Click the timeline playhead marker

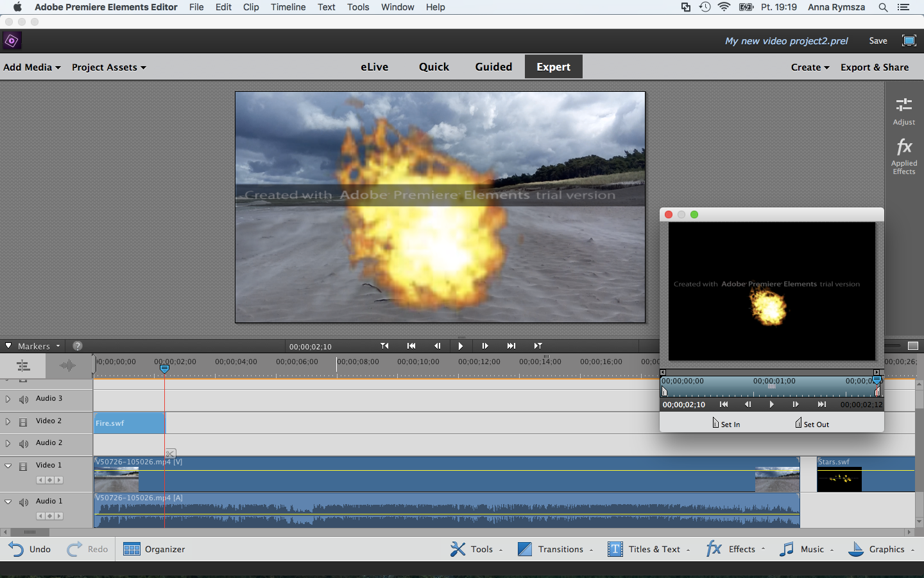(164, 369)
